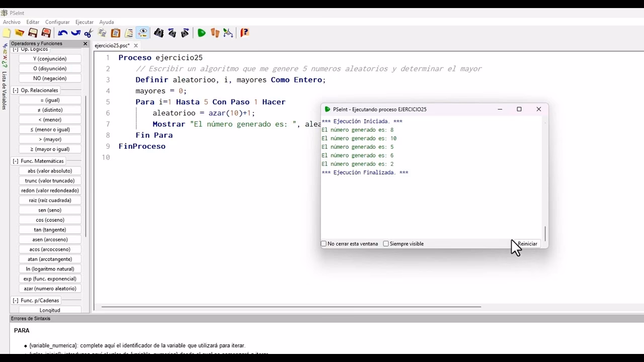Image resolution: width=644 pixels, height=362 pixels.
Task: Collapse the Func. Matemáticas section
Action: pos(16,161)
